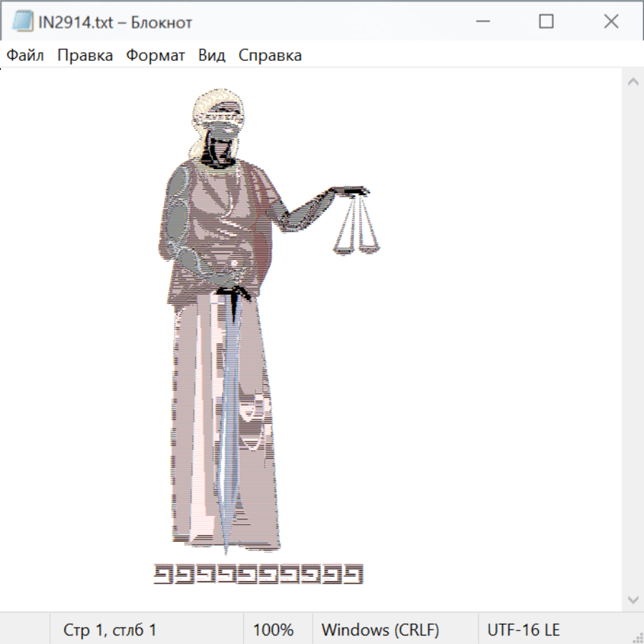
Task: Click the scrollbar up arrow
Action: pyautogui.click(x=633, y=82)
